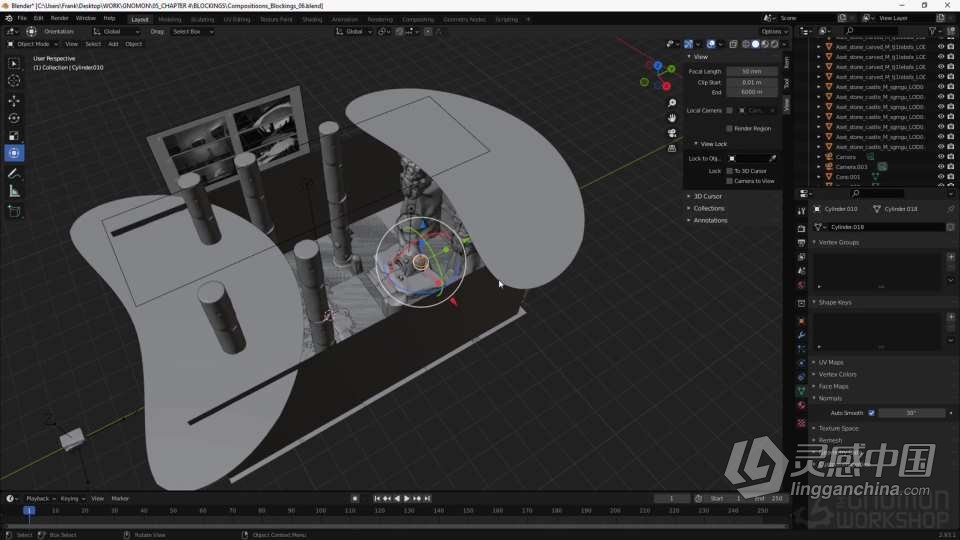The width and height of the screenshot is (960, 540).
Task: Click the Blender logo menu icon
Action: 9,18
